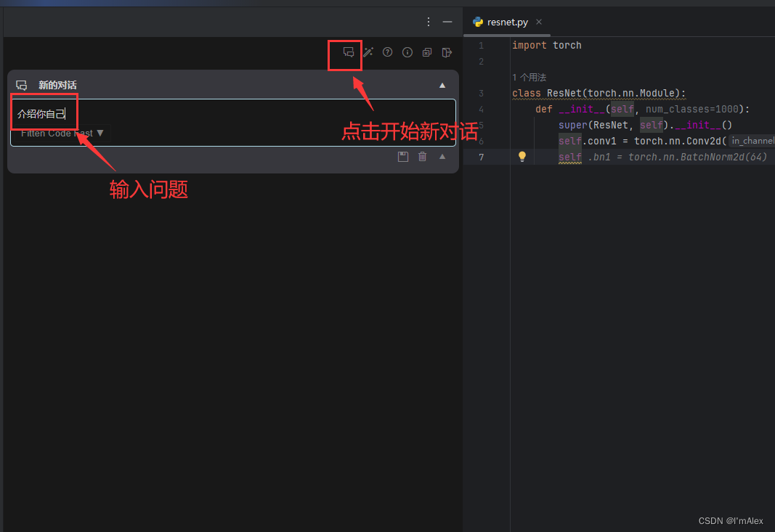Open the Fitten Code Fast model dropdown
This screenshot has width=775, height=532.
tap(62, 133)
